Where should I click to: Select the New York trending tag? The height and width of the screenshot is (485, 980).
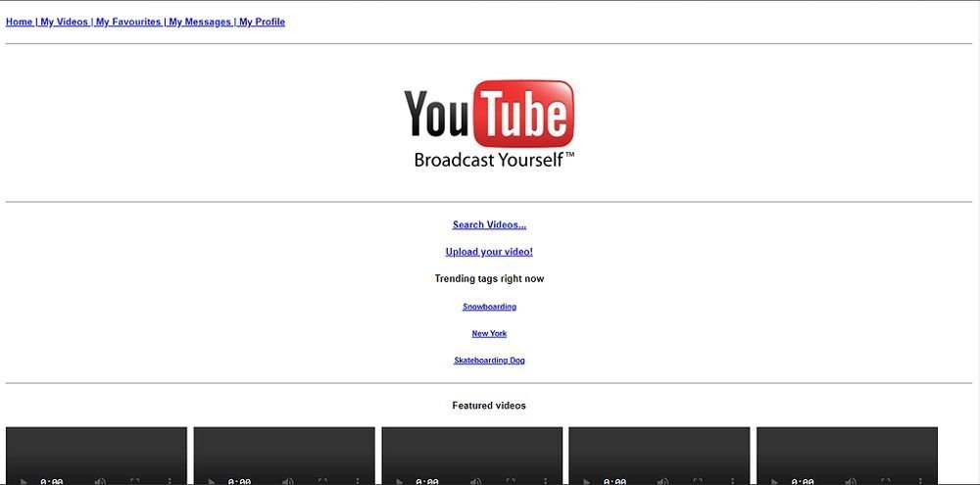click(x=489, y=334)
